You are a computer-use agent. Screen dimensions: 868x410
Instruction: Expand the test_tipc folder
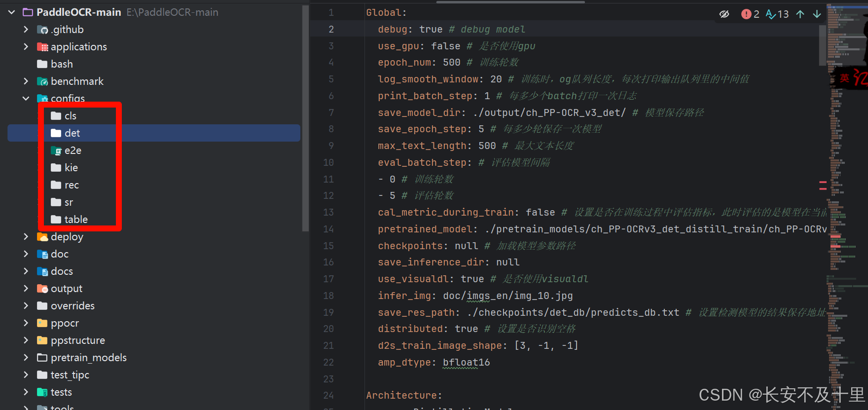point(26,375)
